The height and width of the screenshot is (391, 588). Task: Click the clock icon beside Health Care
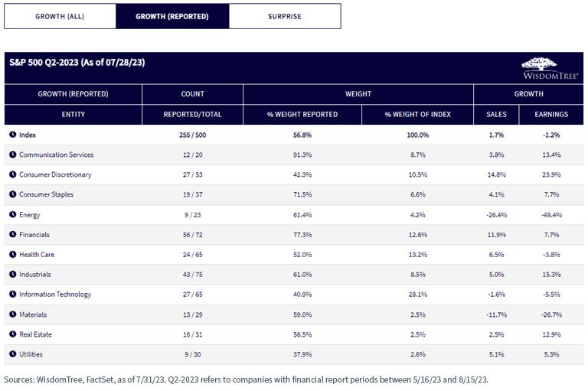13,254
